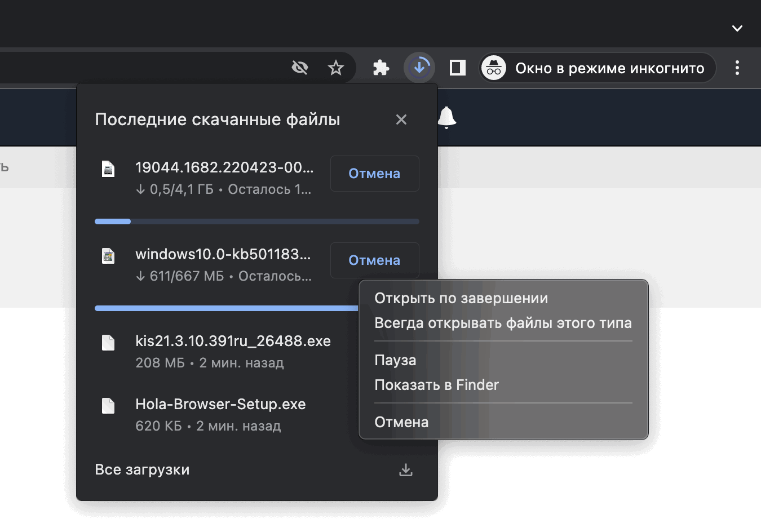Bookmark page with star icon
The width and height of the screenshot is (761, 532).
tap(336, 68)
